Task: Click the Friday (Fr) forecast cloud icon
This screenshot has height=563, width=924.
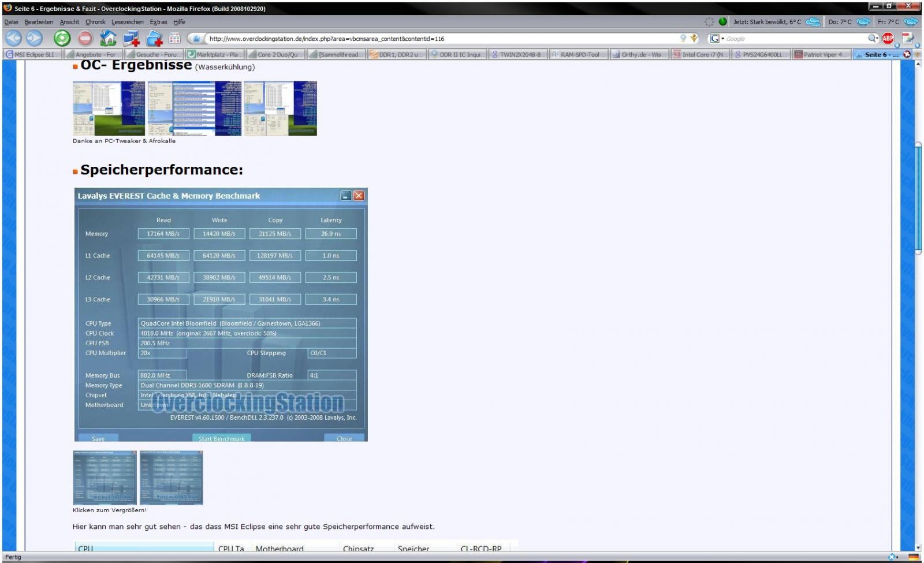Action: pos(911,22)
